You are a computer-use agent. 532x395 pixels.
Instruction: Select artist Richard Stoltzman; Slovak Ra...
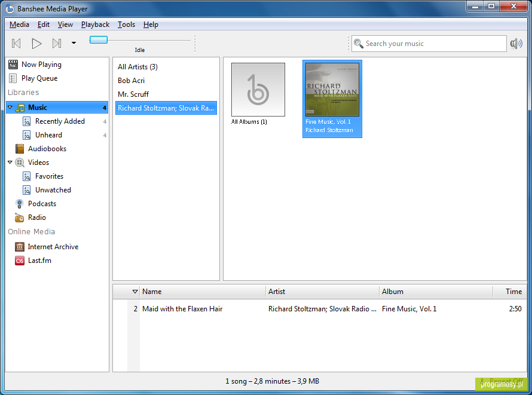pos(166,108)
